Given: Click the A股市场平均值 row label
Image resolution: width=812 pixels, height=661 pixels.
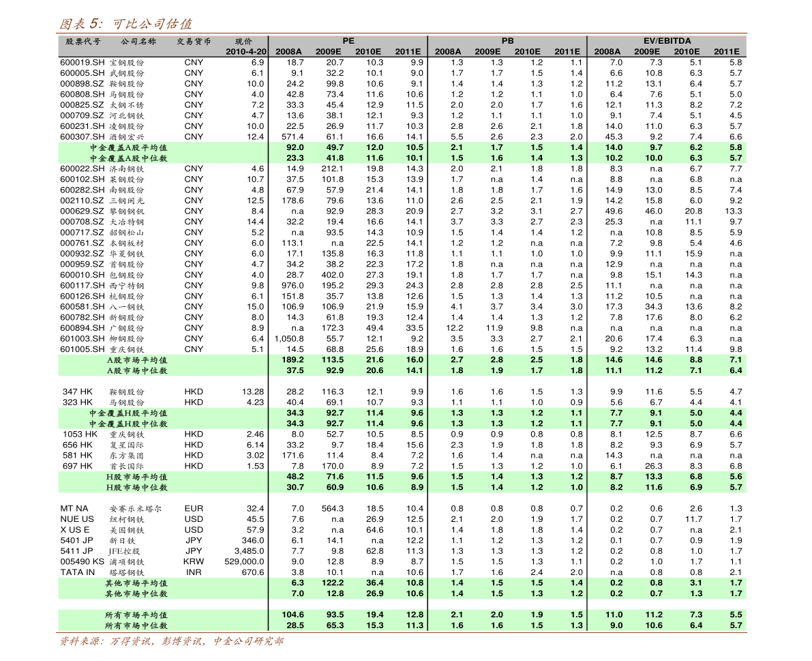Looking at the screenshot, I should pos(137,360).
